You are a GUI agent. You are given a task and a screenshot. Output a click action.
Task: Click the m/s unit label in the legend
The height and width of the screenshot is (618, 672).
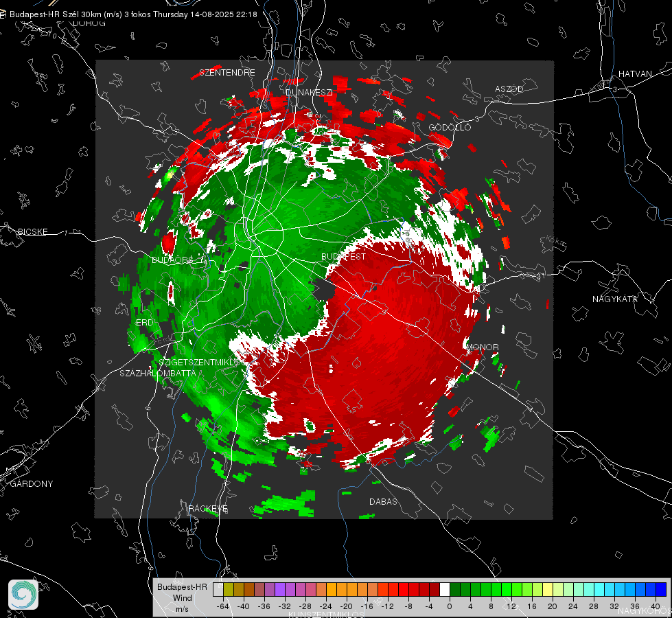[x=182, y=608]
